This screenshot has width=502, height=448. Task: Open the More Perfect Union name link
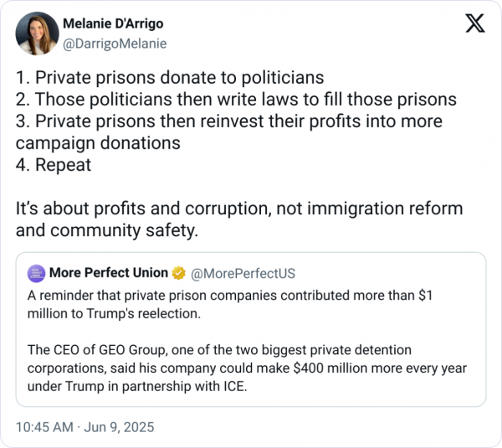tap(109, 273)
